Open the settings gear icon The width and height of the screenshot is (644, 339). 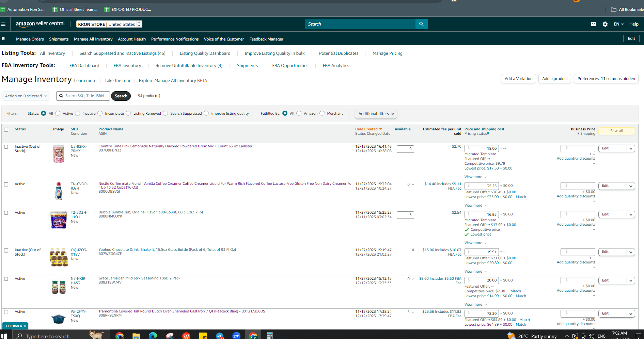pos(605,24)
